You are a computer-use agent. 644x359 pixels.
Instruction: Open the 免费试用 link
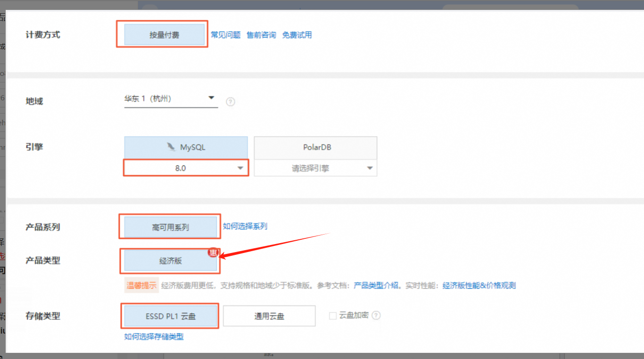coord(297,35)
